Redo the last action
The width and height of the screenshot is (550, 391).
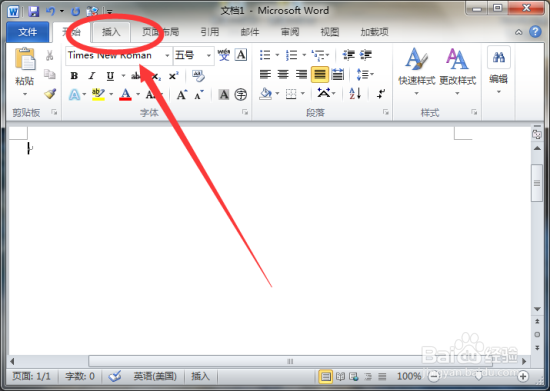tap(75, 12)
